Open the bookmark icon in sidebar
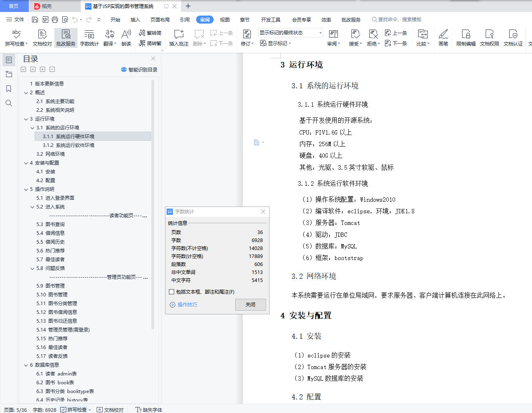 point(9,89)
